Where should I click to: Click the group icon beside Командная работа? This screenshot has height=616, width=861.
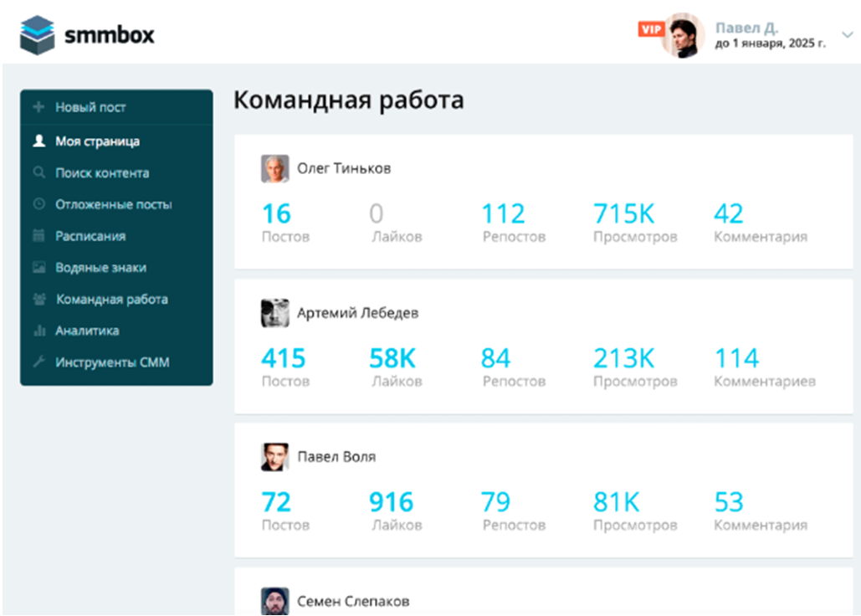click(x=38, y=300)
